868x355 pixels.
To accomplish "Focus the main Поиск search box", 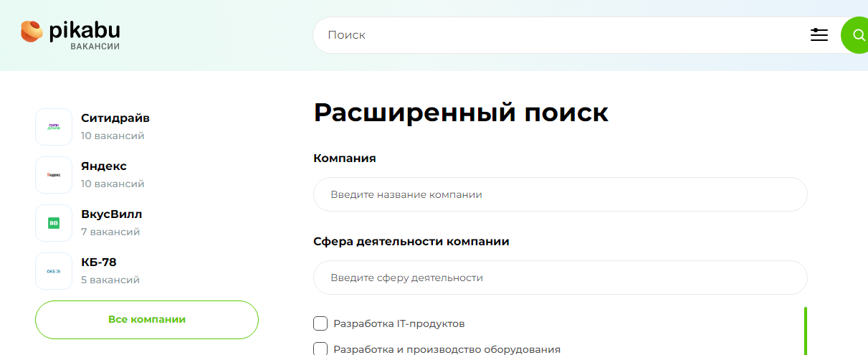I will pos(559,34).
